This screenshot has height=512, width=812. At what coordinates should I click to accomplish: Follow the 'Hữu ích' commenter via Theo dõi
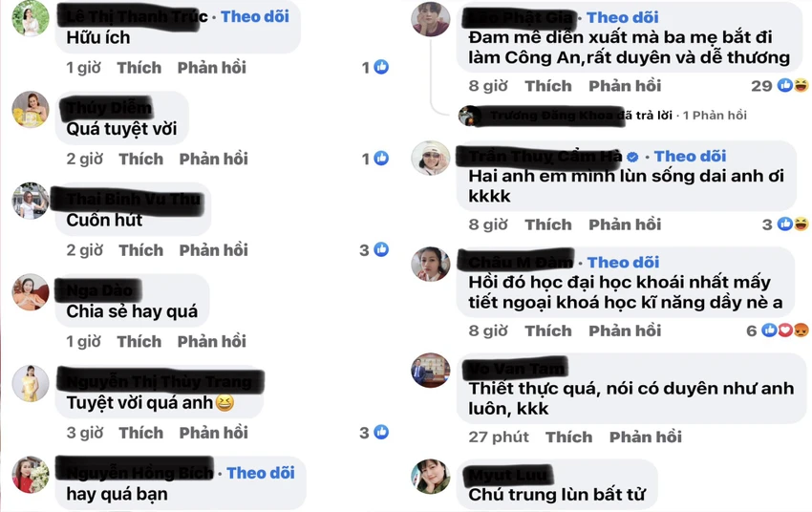255,16
